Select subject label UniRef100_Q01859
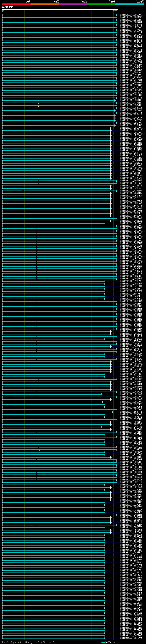The image size is (146, 644). point(131,63)
